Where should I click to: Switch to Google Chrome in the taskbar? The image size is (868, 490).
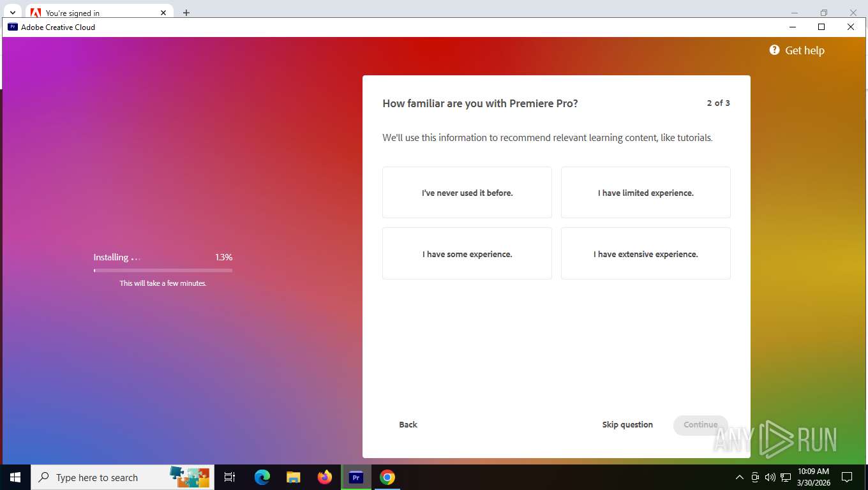coord(387,477)
